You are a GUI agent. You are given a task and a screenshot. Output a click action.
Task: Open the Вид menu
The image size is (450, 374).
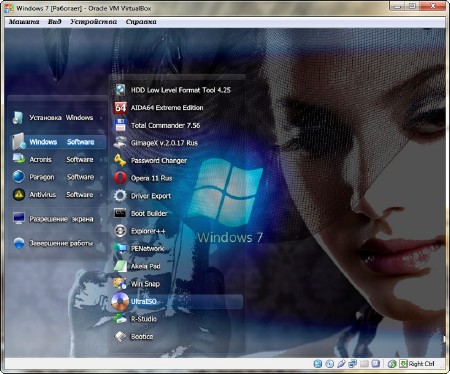click(x=54, y=22)
